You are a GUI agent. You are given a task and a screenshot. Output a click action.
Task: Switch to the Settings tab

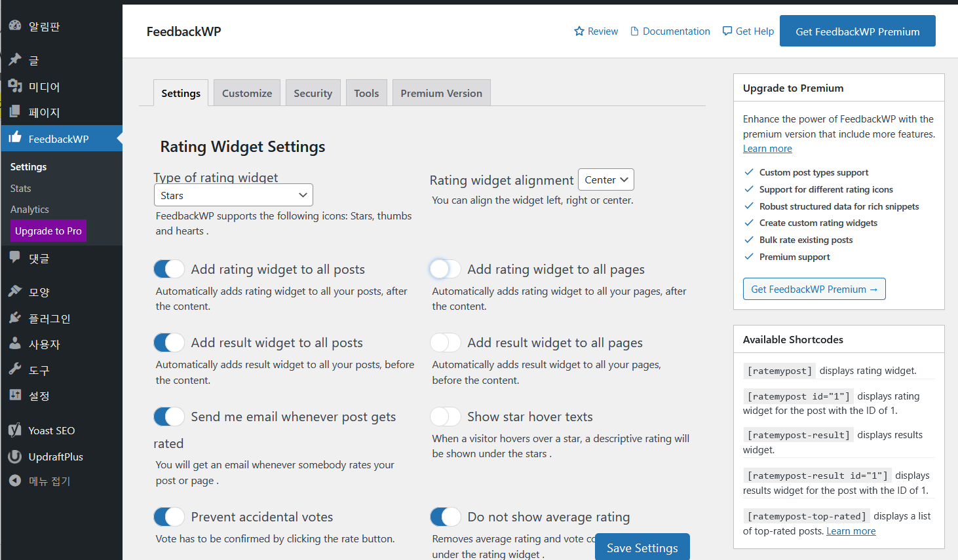point(181,93)
